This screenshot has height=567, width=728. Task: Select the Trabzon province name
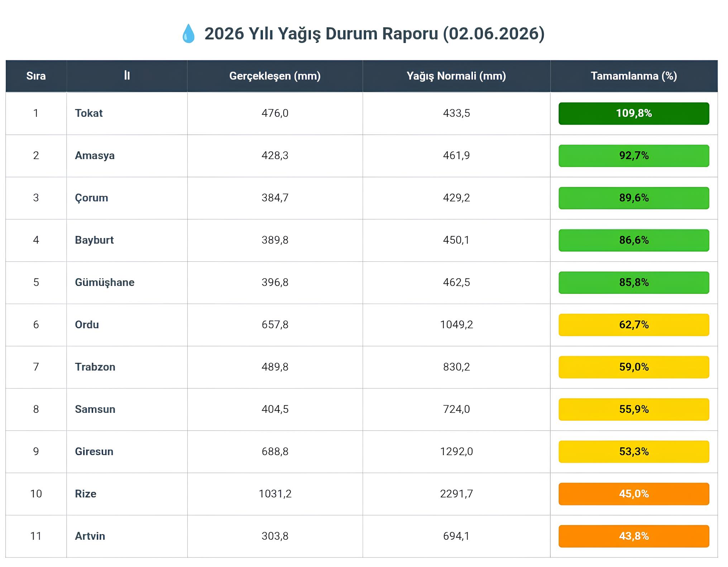click(x=95, y=367)
